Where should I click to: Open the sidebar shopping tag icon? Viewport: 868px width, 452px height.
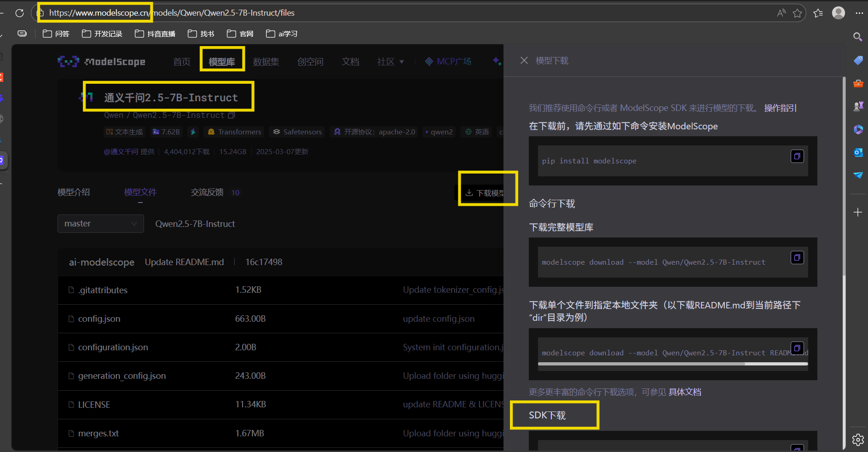tap(858, 60)
